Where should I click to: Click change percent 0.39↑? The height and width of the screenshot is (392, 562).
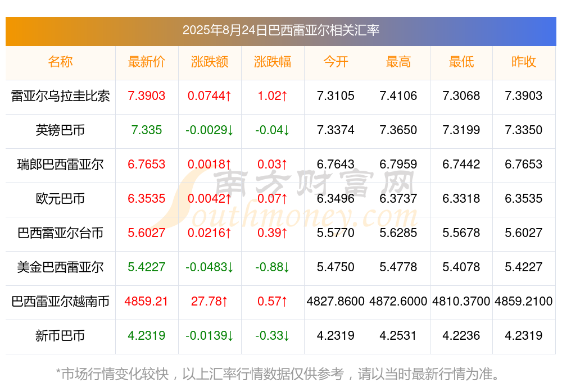[273, 233]
